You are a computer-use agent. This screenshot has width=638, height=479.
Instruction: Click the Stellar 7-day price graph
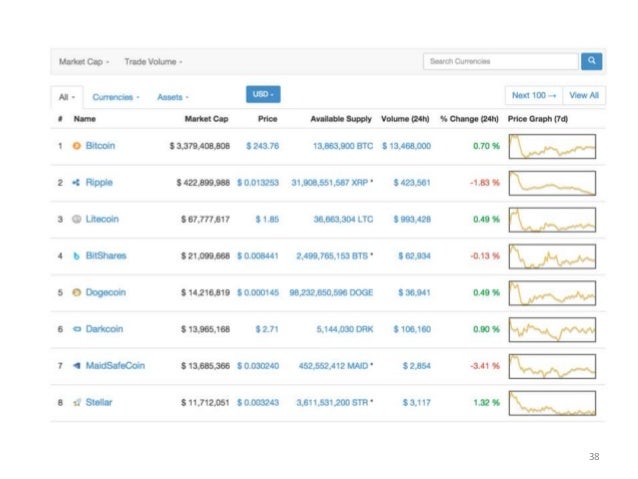pos(552,403)
